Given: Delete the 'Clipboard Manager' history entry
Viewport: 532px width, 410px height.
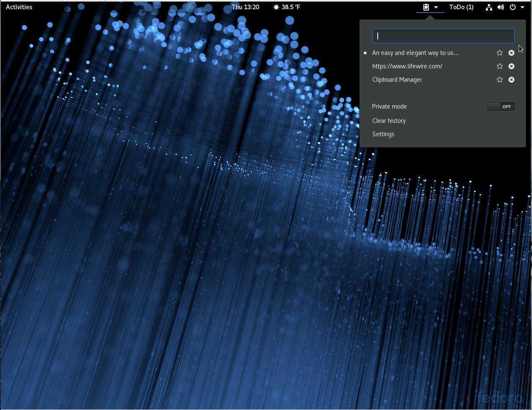Looking at the screenshot, I should (x=511, y=80).
